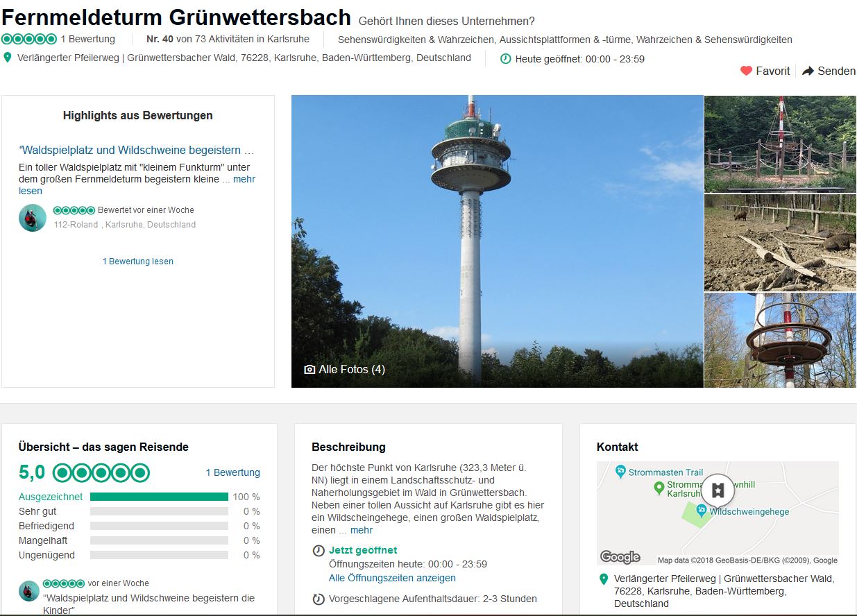Filter reviews by Ausgezeichnet rating
The height and width of the screenshot is (616, 857).
[x=51, y=497]
